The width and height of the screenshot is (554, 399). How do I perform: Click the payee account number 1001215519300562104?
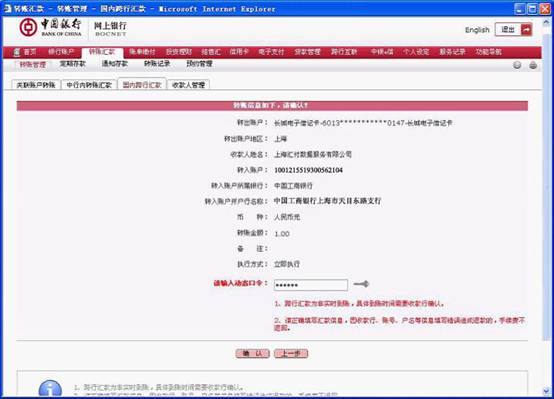pyautogui.click(x=308, y=170)
